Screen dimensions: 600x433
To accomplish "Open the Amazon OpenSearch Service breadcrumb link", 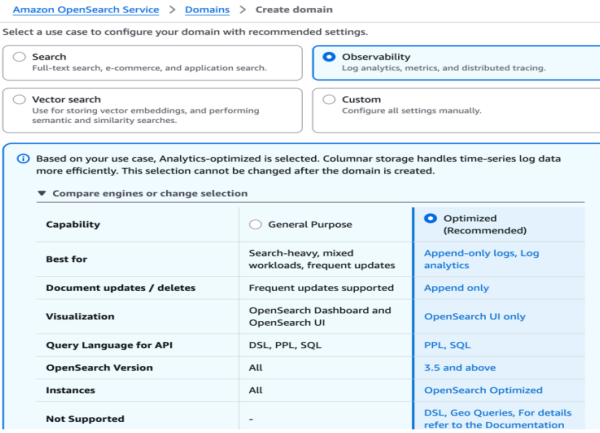I will tap(86, 10).
